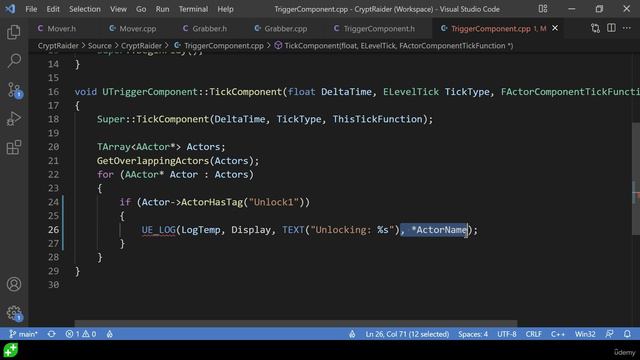Change encoding via UTF-8

point(507,334)
